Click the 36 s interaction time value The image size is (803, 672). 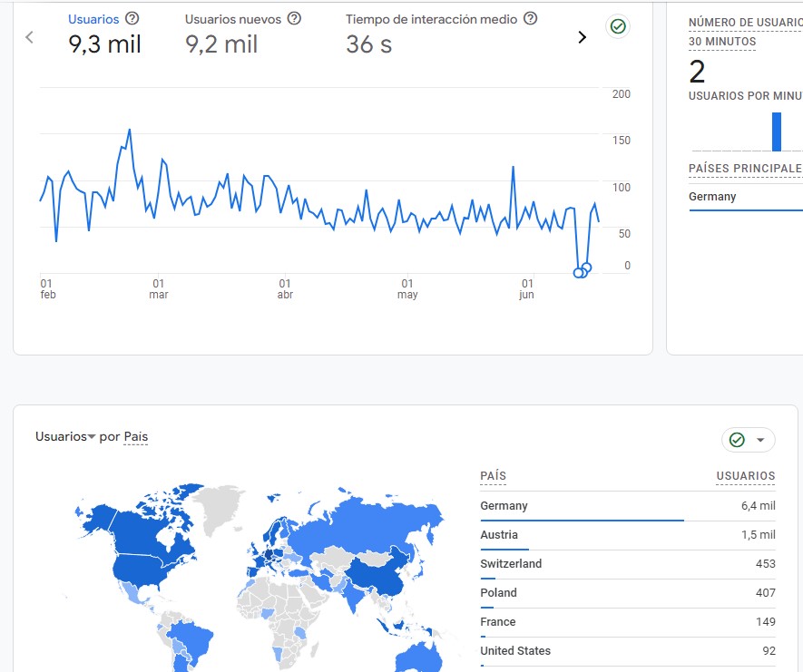pos(368,44)
